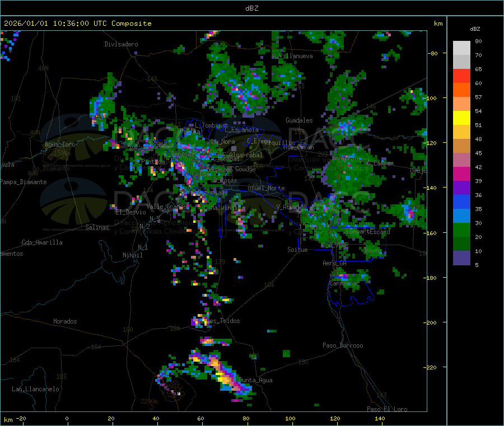504x426 pixels.
Task: Click the 'km' label at top right of map
Action: pyautogui.click(x=438, y=24)
